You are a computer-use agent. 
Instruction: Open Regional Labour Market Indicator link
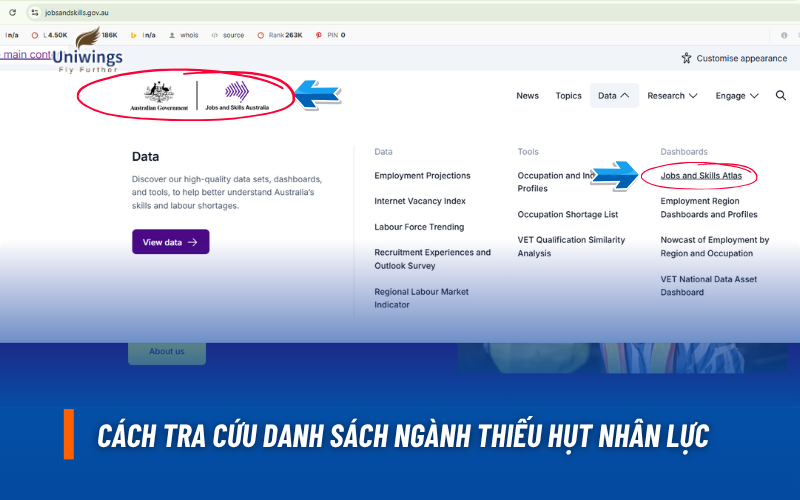point(421,298)
